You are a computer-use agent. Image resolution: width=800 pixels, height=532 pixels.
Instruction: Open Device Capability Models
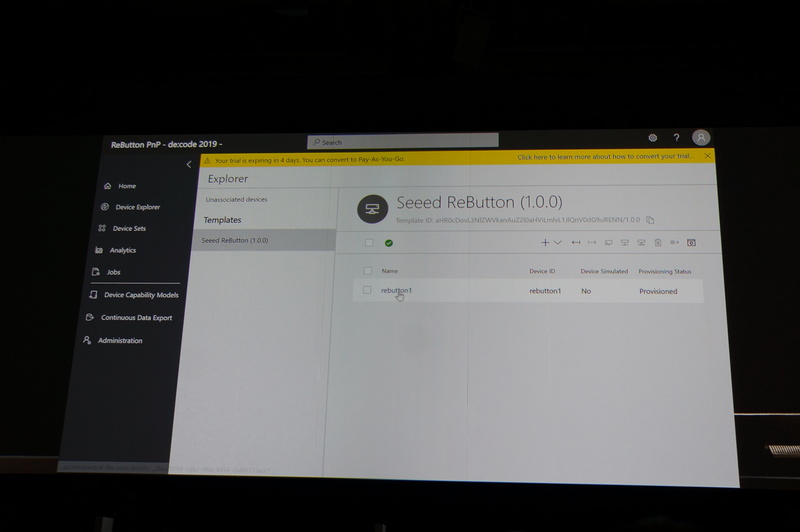[134, 295]
